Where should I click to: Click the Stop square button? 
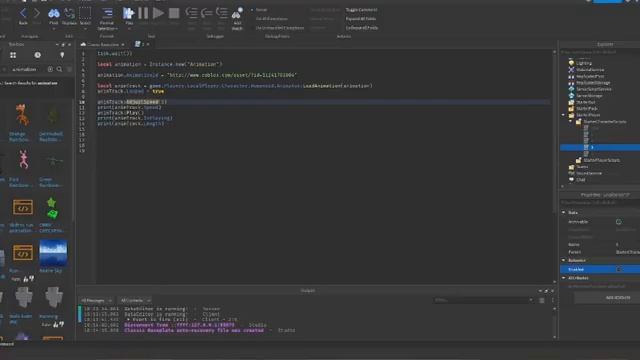[x=174, y=13]
